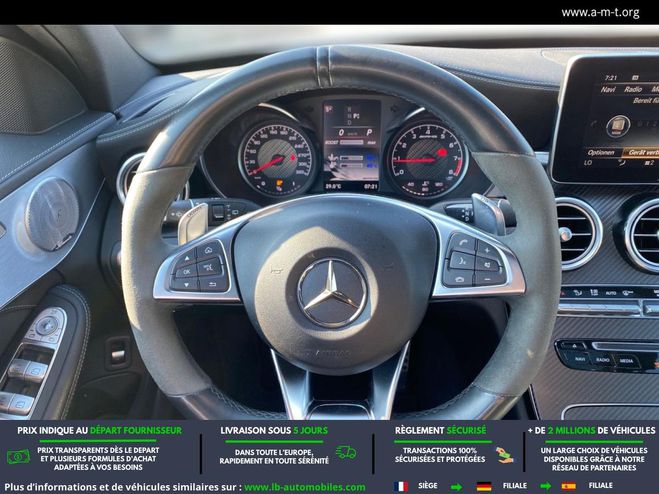
Task: Click the LIVRAISON SOUS 5 JOURS heading
Action: (x=274, y=431)
